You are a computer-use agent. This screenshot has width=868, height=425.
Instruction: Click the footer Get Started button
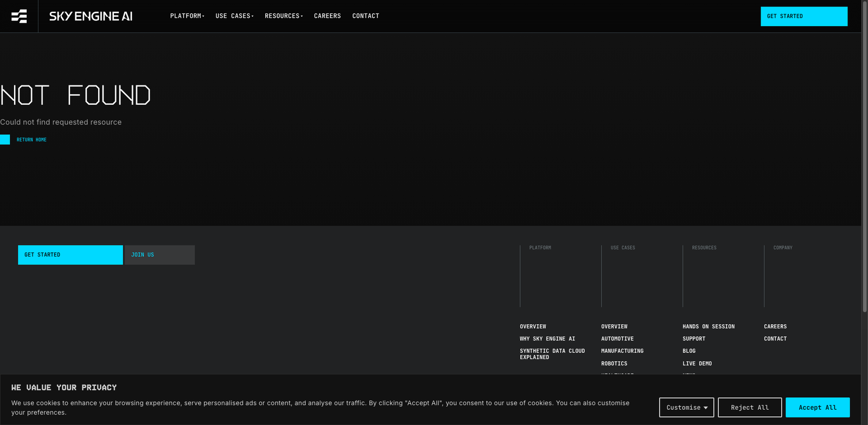click(71, 255)
